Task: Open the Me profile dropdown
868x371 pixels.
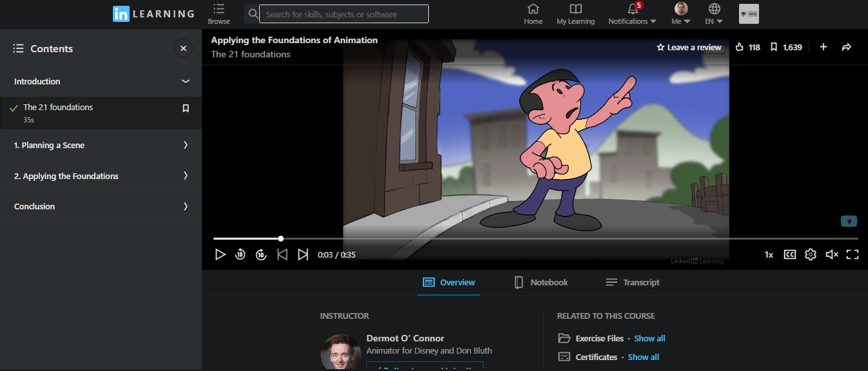Action: (x=681, y=14)
